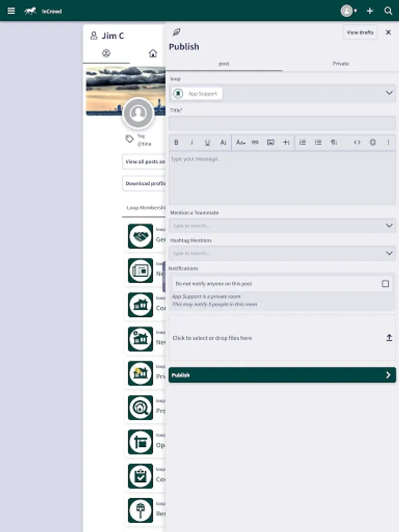Open the newspaper loop icon
399x532 pixels.
point(141,270)
